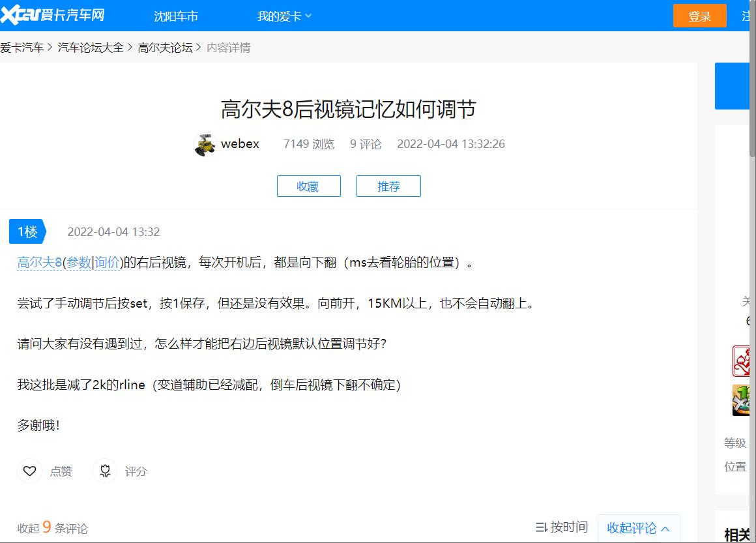This screenshot has height=543, width=756.
Task: Click 收起 9 条评论 text
Action: click(x=53, y=527)
